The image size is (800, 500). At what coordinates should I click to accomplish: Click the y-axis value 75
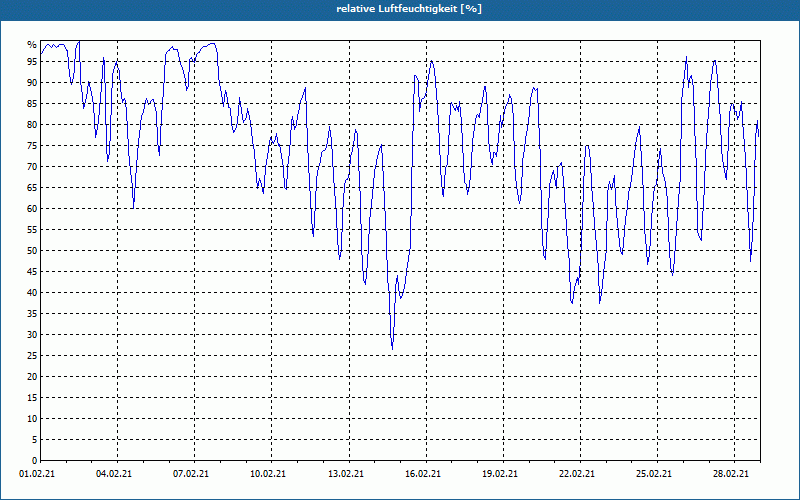point(32,146)
